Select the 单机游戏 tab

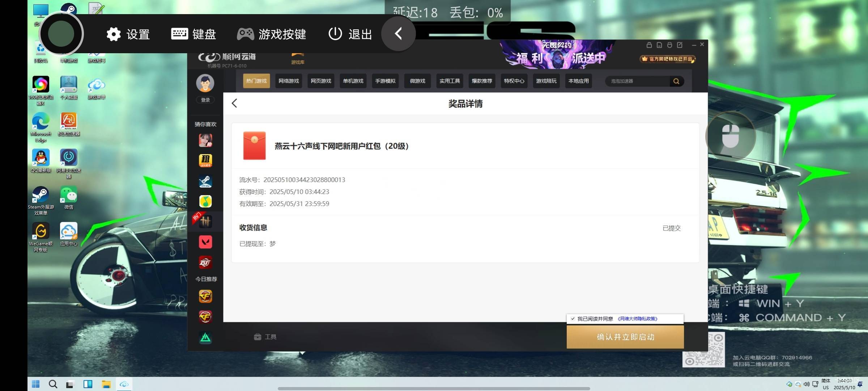pos(353,81)
